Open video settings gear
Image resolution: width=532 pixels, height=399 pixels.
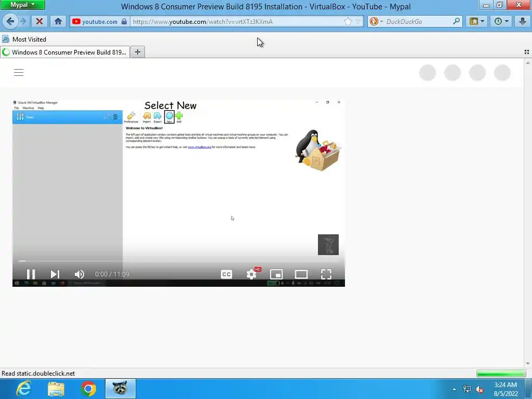[251, 274]
